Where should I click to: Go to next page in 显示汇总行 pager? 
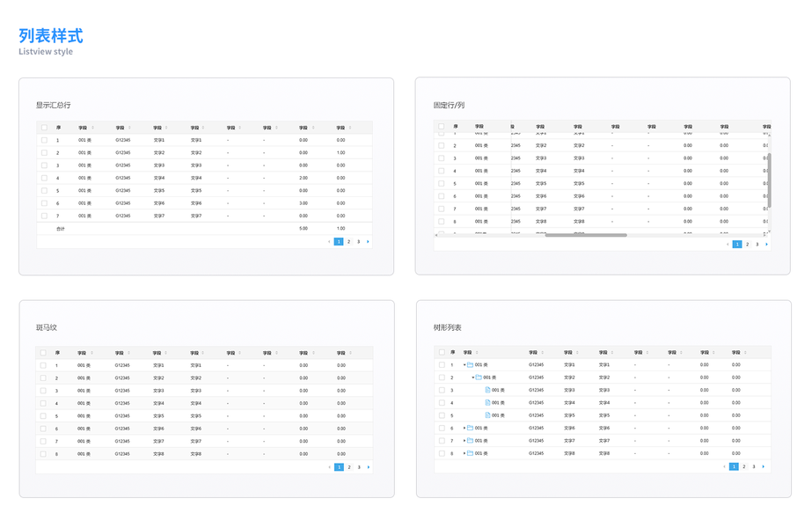[x=369, y=242]
